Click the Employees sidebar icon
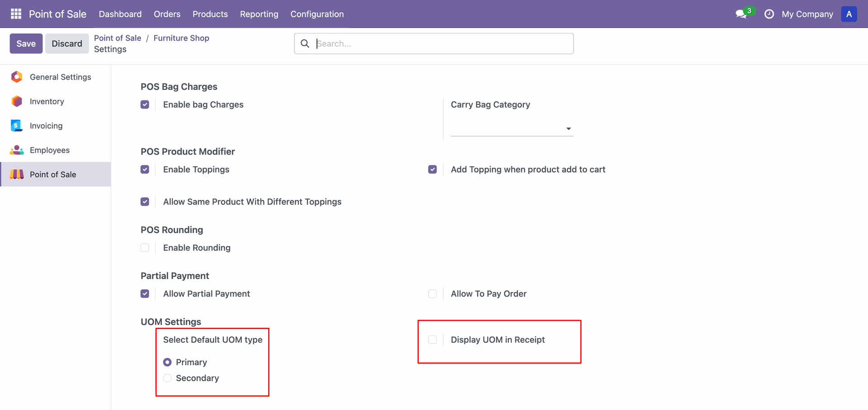This screenshot has height=410, width=868. pos(17,150)
